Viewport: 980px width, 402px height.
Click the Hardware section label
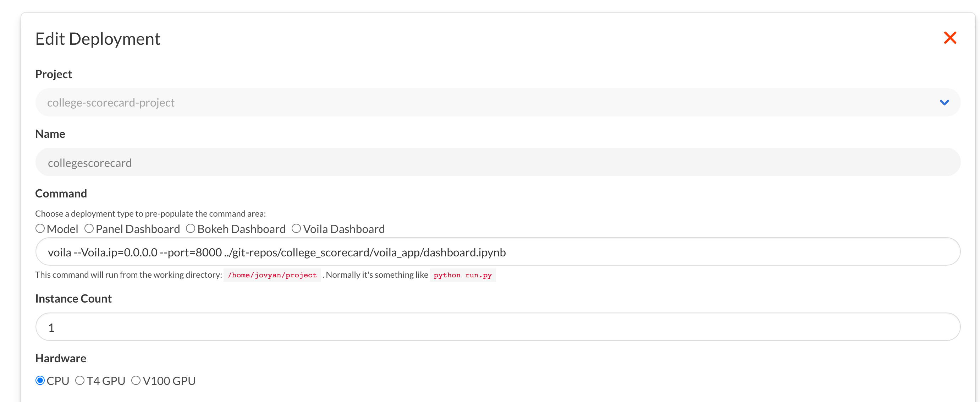[60, 358]
